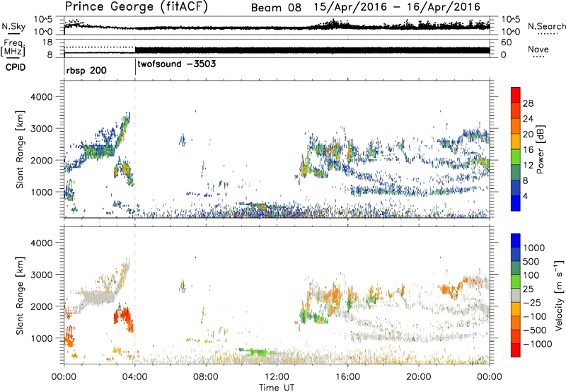Click the left '10^5' noise axis value
The image size is (566, 392).
coord(45,20)
